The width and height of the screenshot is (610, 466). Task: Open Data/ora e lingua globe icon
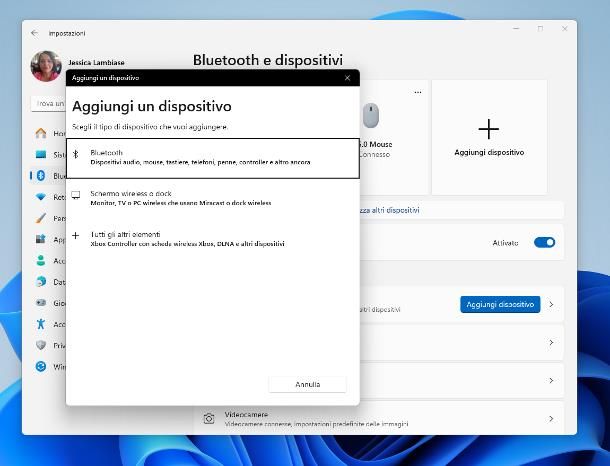click(41, 282)
